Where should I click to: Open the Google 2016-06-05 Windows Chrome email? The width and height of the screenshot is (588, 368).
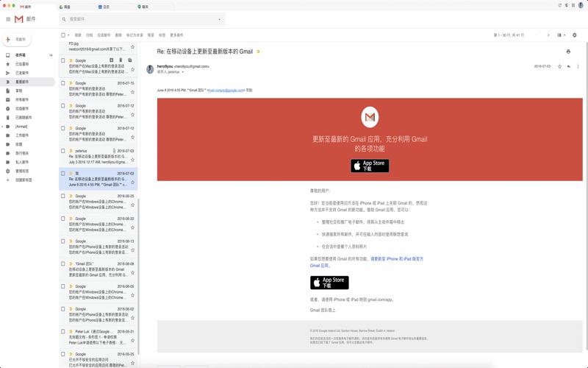coord(98,291)
